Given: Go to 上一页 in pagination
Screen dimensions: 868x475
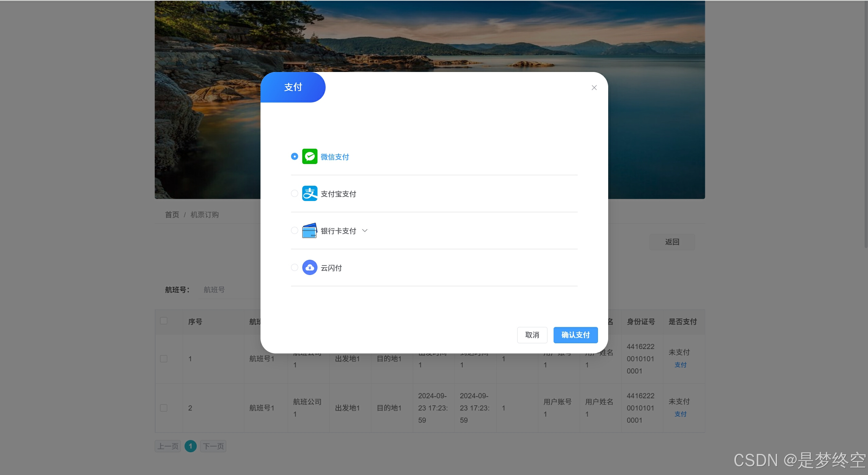Looking at the screenshot, I should tap(168, 446).
